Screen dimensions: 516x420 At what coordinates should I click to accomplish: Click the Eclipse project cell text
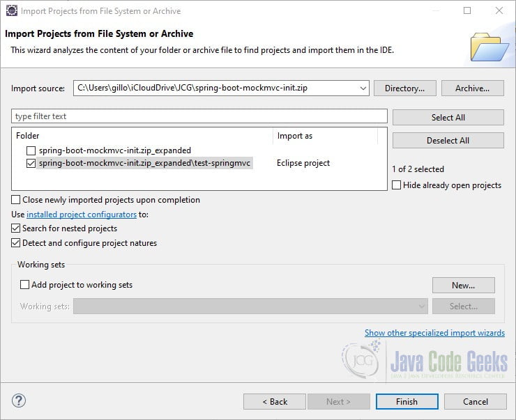click(x=303, y=163)
